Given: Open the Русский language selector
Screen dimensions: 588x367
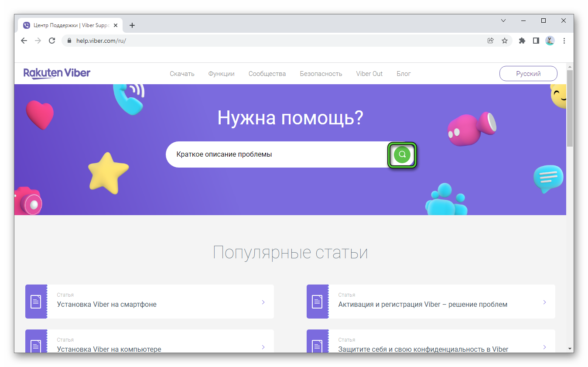Looking at the screenshot, I should coord(528,74).
